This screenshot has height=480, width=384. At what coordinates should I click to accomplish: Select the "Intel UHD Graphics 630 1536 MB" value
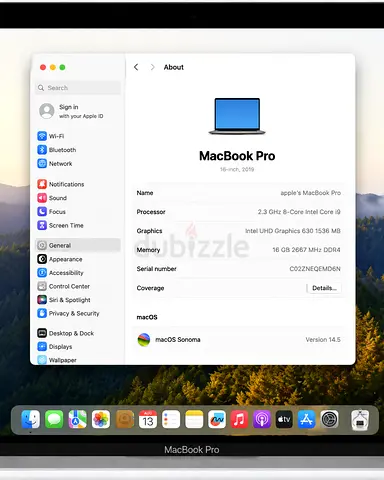tap(293, 231)
